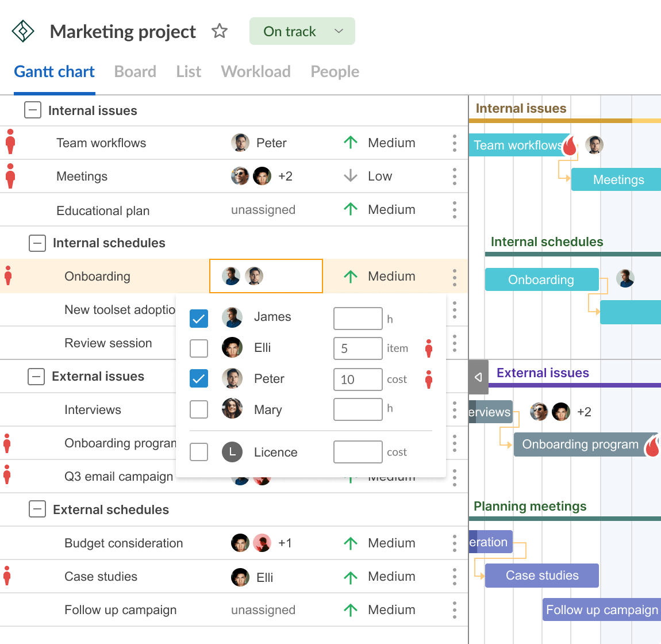Star the Marketing project
The image size is (661, 644).
[219, 31]
